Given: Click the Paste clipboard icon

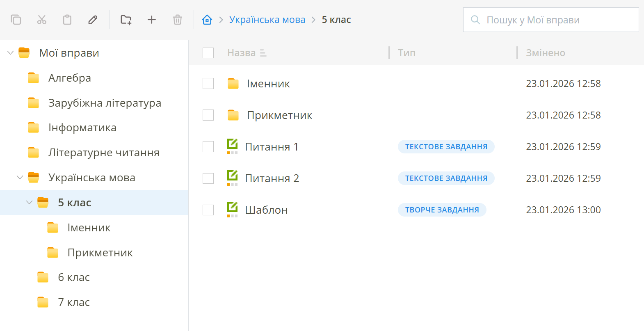Looking at the screenshot, I should pos(67,20).
